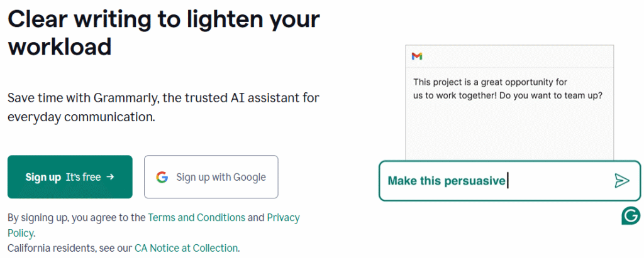
Task: Click the right arrow after It's free
Action: tap(109, 177)
